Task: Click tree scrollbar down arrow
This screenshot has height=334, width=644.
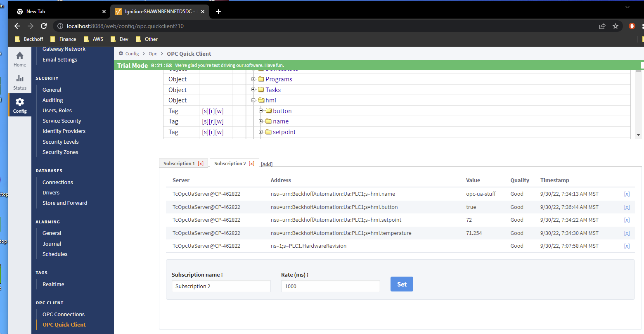Action: [638, 135]
